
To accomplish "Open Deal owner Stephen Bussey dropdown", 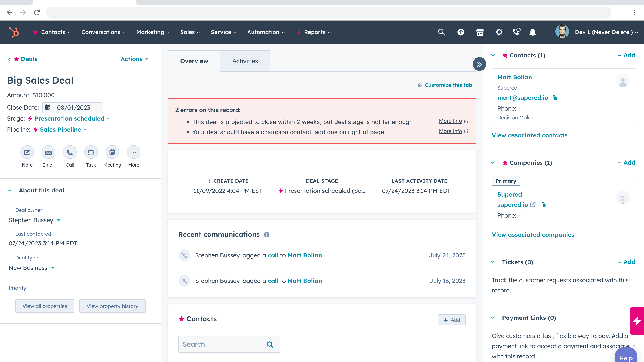I will pyautogui.click(x=35, y=220).
